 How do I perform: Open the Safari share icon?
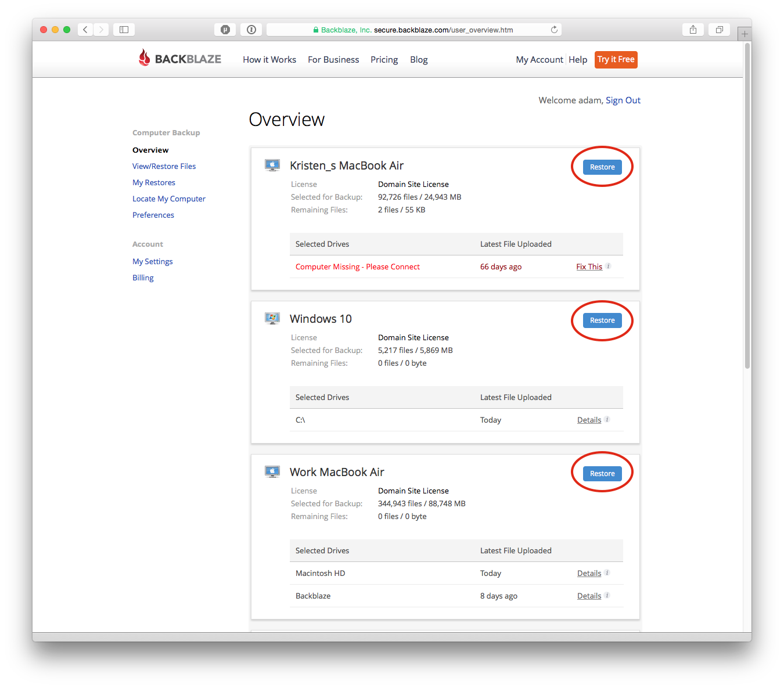[693, 30]
